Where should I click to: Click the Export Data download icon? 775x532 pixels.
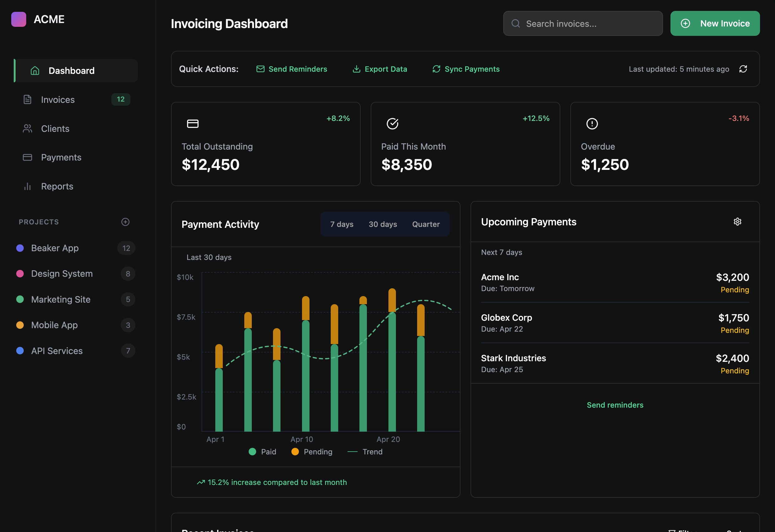pos(356,69)
